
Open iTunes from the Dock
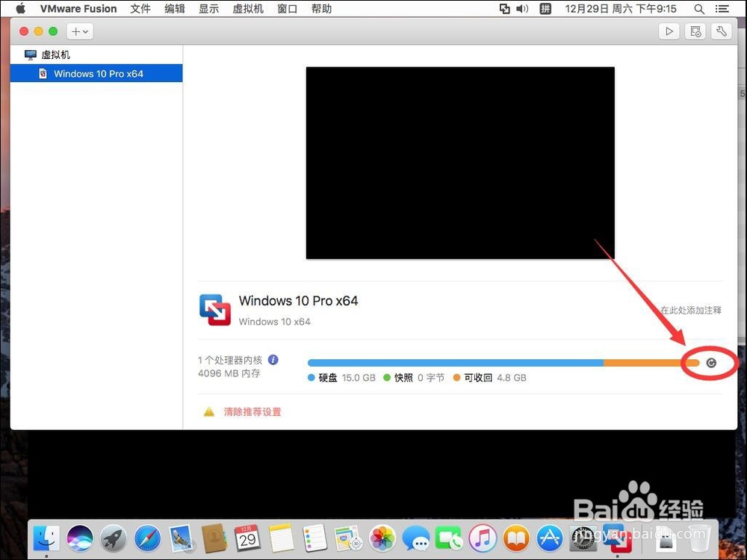(483, 538)
